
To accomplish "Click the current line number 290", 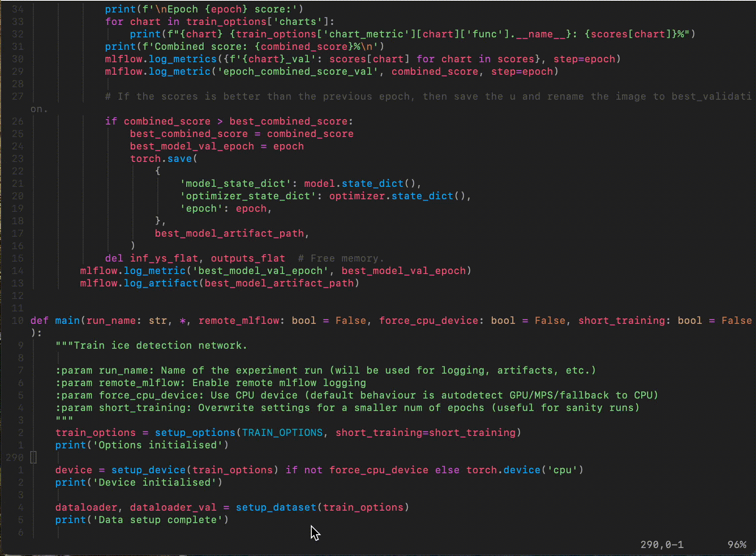I will [x=15, y=458].
